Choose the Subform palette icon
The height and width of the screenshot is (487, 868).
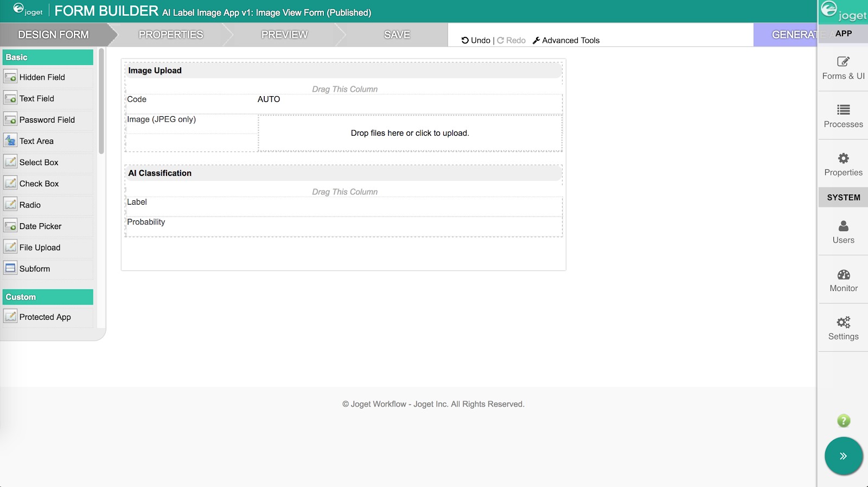tap(10, 268)
